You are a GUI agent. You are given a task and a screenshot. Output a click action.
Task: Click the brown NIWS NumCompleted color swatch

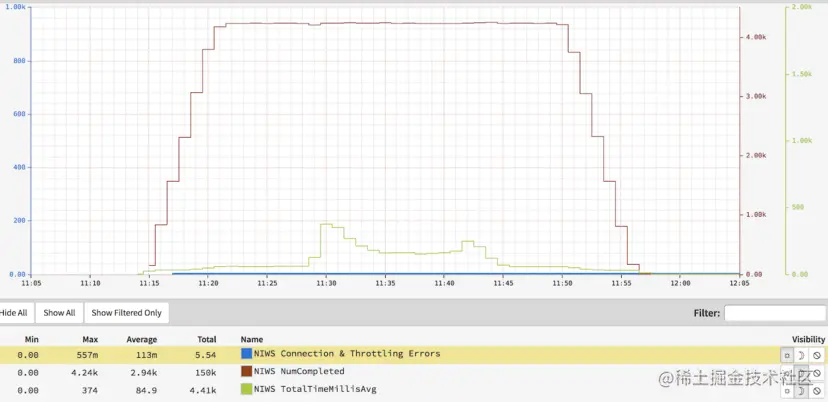[246, 372]
